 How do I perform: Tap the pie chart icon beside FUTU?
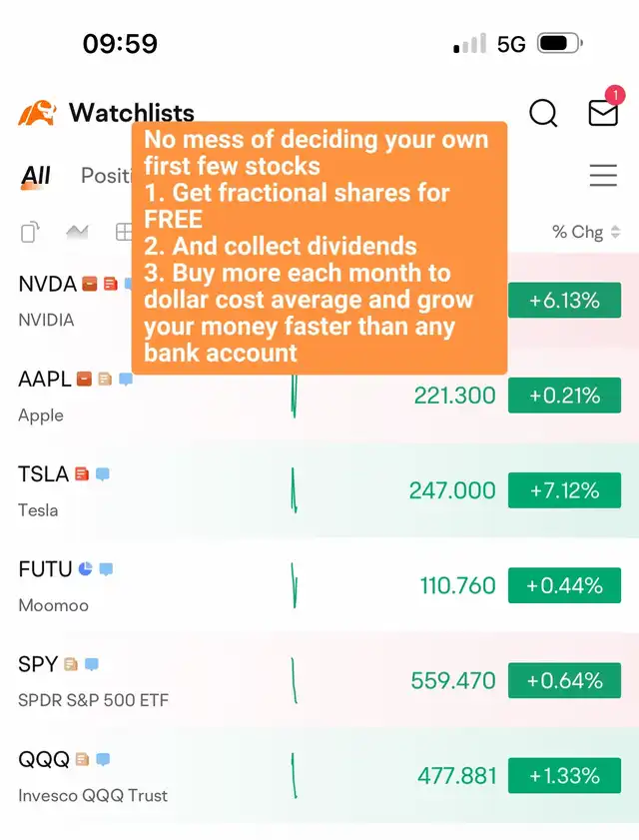(86, 569)
